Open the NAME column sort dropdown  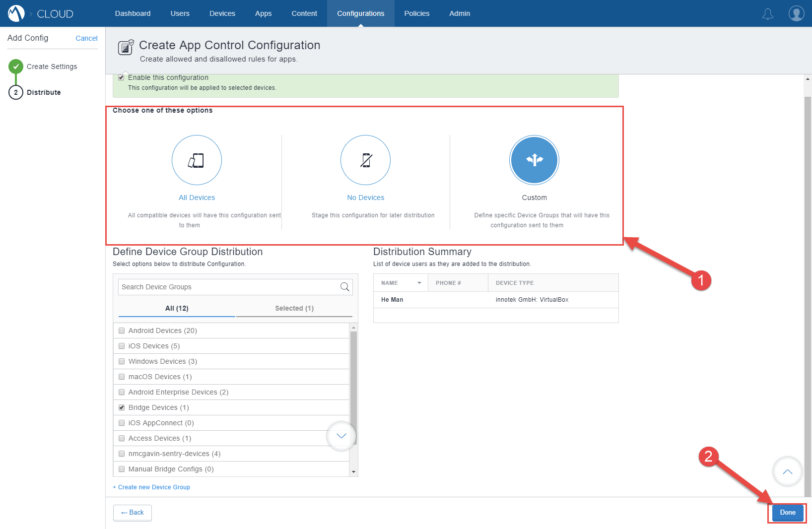click(x=418, y=282)
